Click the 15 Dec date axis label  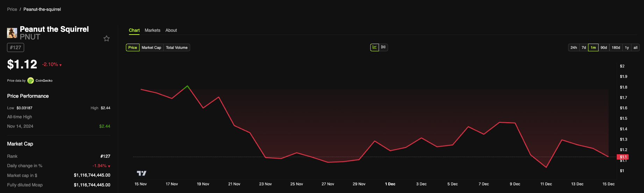[608, 184]
